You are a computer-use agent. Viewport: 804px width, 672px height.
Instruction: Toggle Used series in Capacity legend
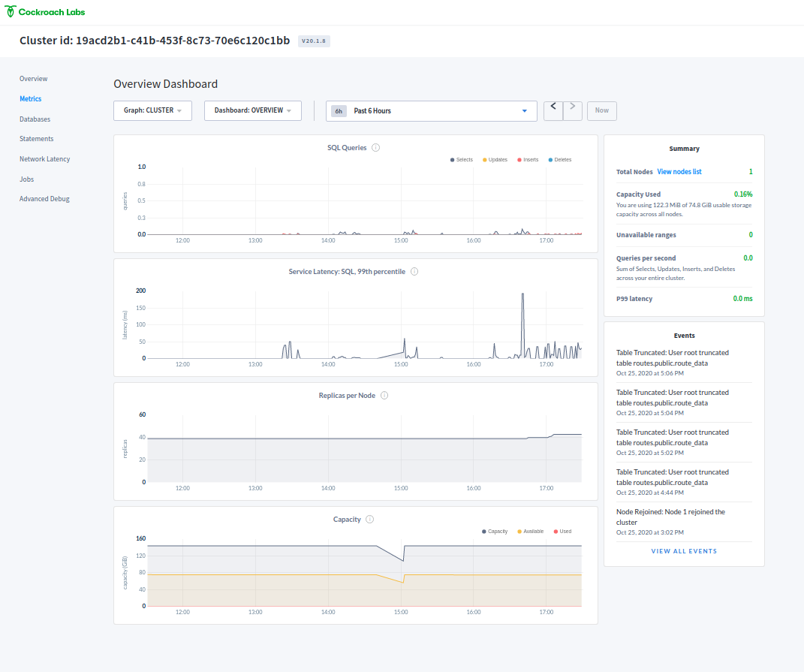tap(562, 532)
